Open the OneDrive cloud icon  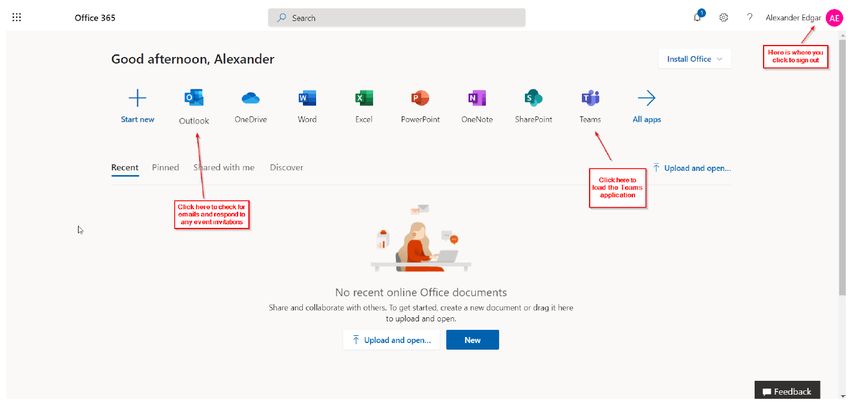(250, 98)
